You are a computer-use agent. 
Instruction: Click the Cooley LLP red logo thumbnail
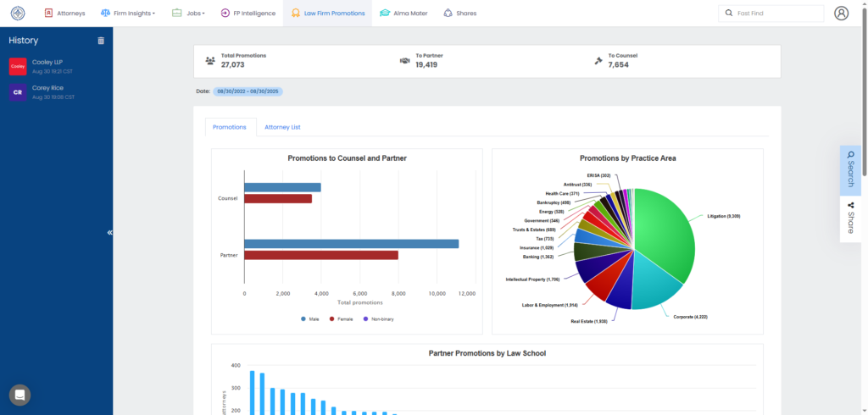pyautogui.click(x=18, y=67)
